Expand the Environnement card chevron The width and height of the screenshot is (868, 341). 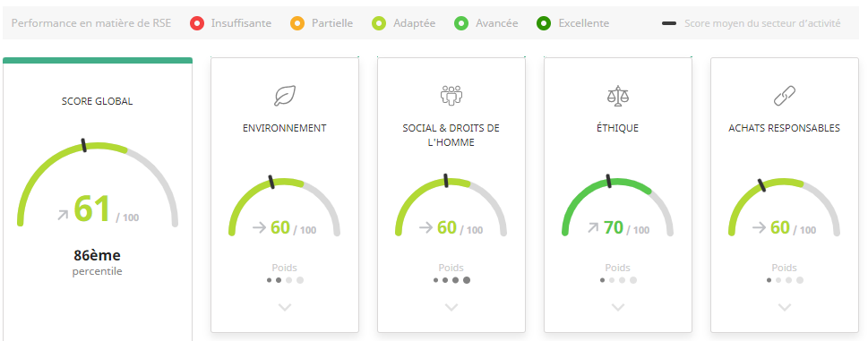point(285,307)
